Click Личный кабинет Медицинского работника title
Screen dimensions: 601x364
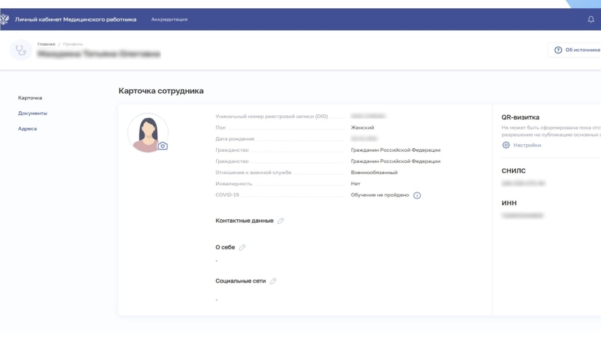(x=75, y=19)
